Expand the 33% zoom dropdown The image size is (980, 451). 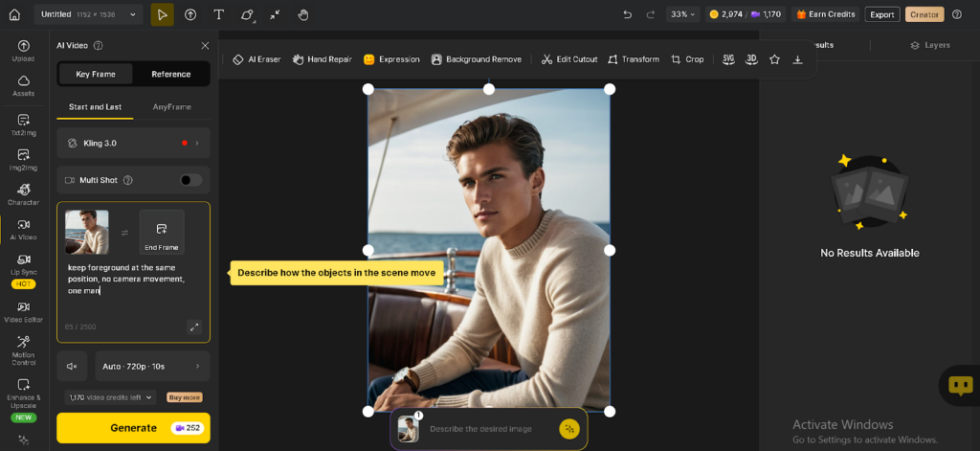(683, 14)
